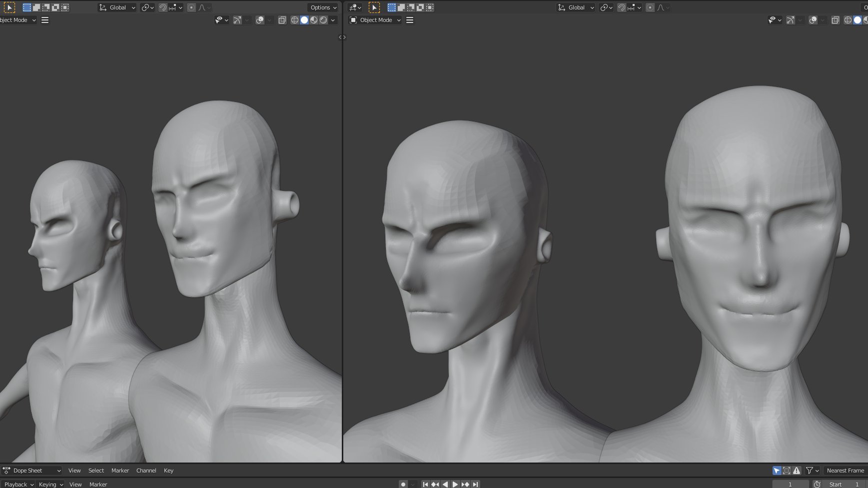Set selection mode to Intersect in right viewport
Viewport: 868px width, 488px height.
coord(430,7)
